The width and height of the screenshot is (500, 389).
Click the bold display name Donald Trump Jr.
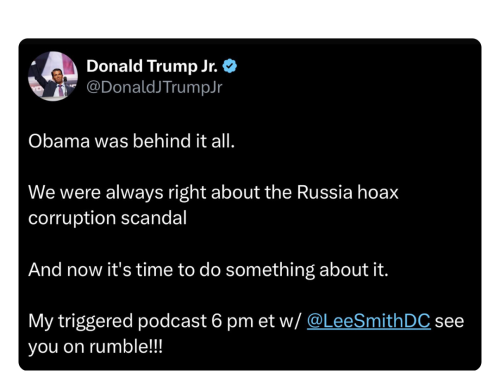pyautogui.click(x=152, y=66)
